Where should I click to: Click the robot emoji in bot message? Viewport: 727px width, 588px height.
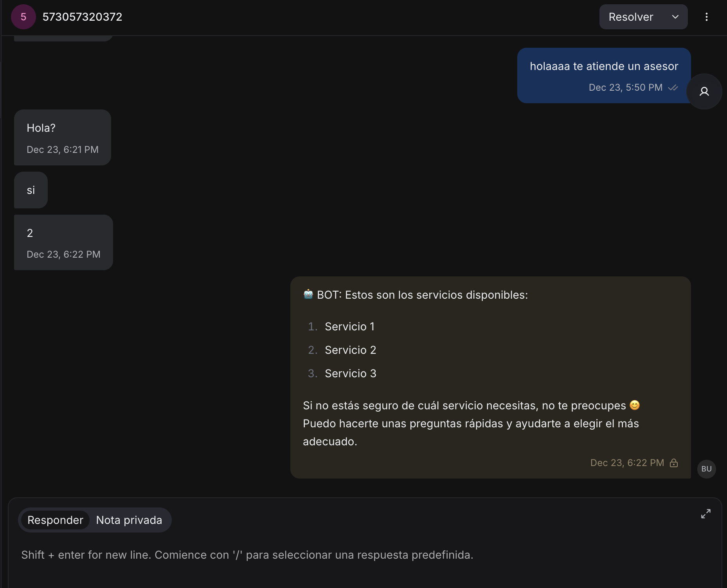point(308,294)
